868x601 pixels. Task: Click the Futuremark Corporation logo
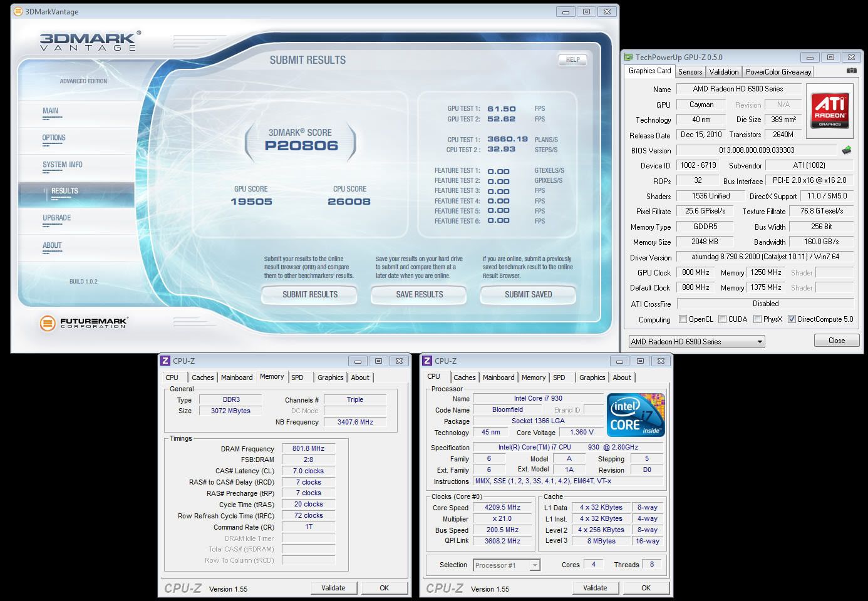tap(83, 323)
